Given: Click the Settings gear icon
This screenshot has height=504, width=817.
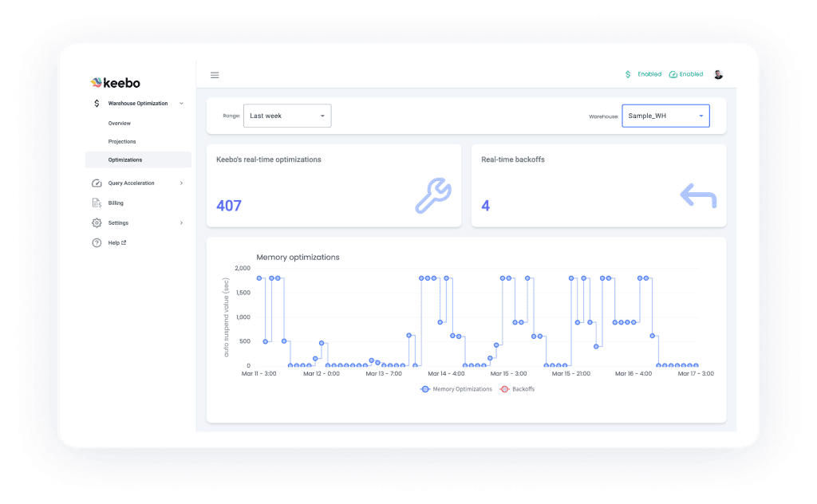Looking at the screenshot, I should (97, 222).
